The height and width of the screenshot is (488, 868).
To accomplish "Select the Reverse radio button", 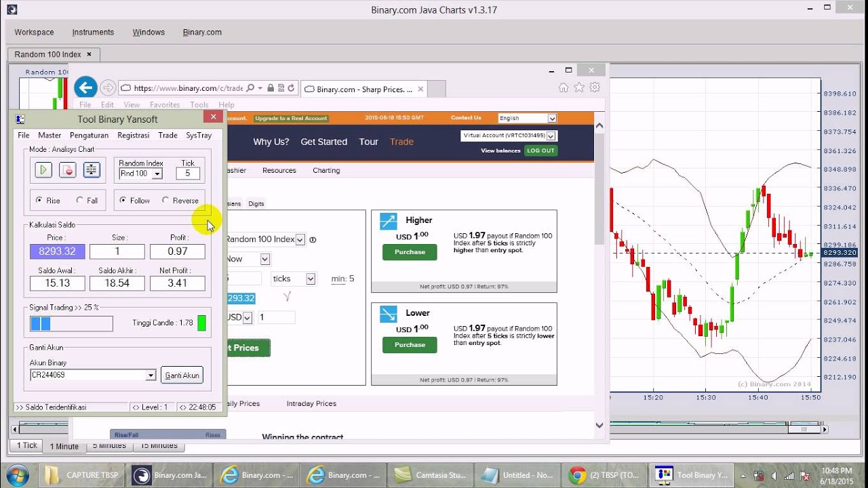I will pyautogui.click(x=165, y=201).
